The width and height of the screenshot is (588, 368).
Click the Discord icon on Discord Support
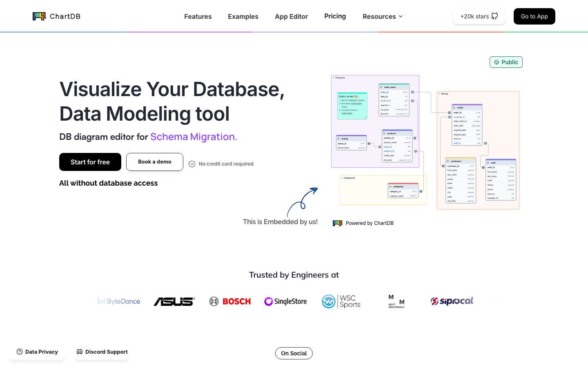tap(80, 352)
